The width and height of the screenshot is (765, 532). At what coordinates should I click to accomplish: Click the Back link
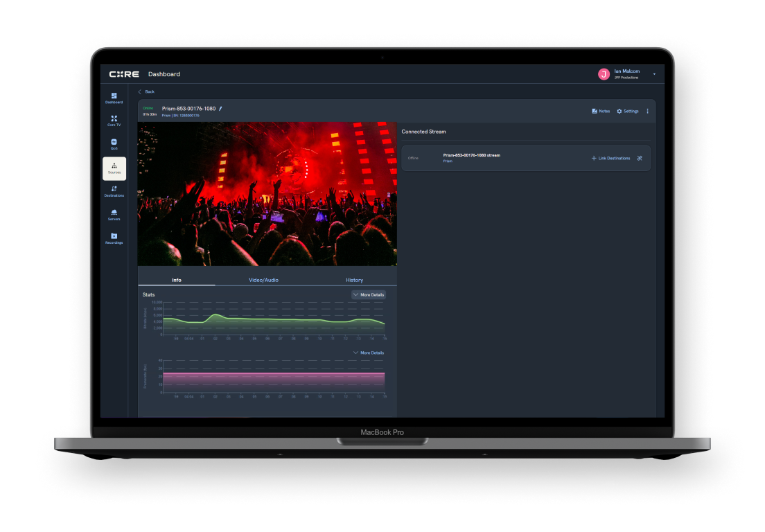(x=146, y=91)
